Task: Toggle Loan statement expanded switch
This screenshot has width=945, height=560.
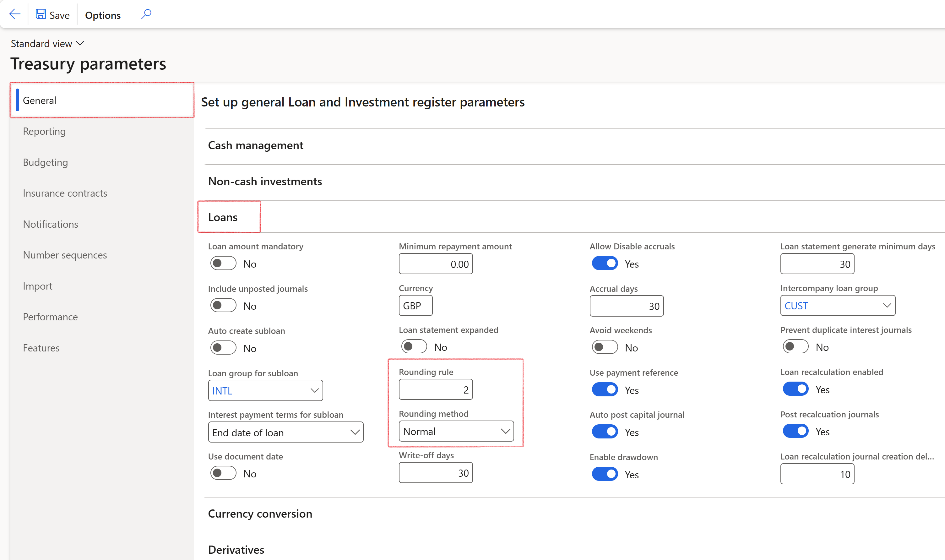Action: (414, 346)
